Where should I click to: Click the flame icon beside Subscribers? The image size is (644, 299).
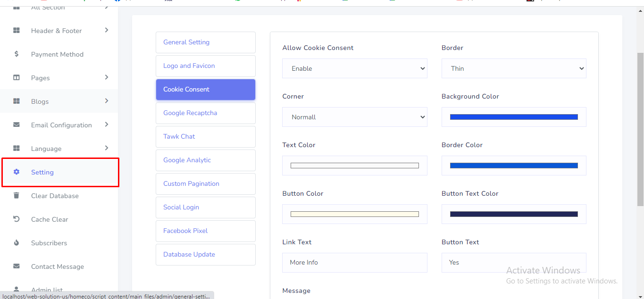(x=17, y=243)
